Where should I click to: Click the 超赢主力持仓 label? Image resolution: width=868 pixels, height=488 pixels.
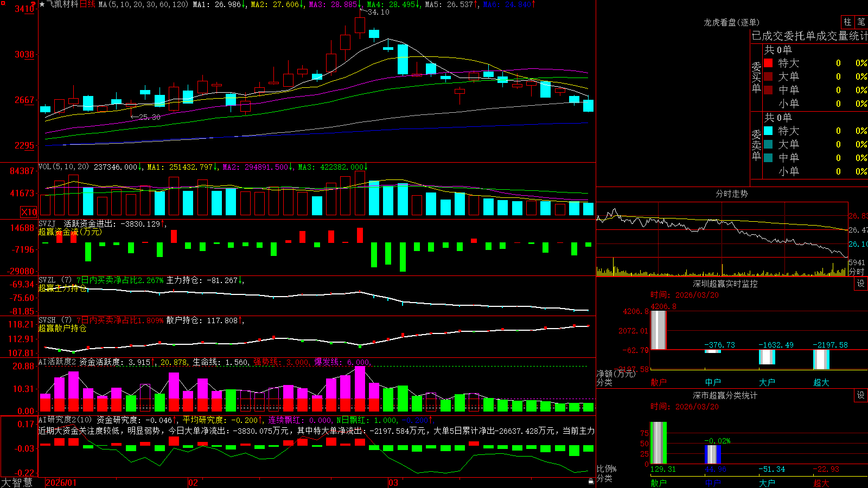tap(62, 288)
